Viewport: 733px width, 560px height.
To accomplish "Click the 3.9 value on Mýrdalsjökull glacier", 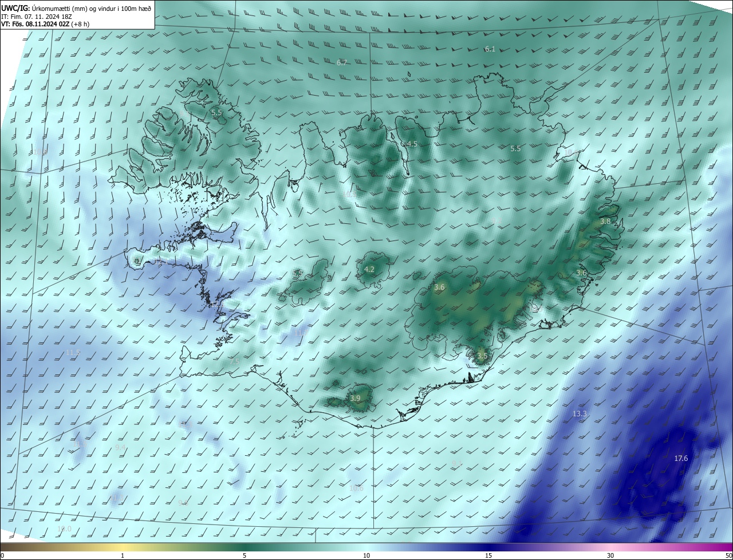I will click(x=356, y=399).
